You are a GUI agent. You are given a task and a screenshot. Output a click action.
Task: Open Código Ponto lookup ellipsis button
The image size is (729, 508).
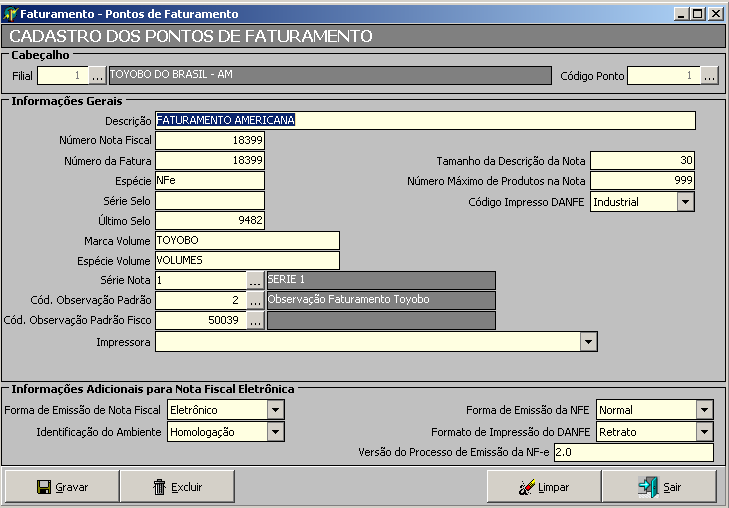coord(709,75)
